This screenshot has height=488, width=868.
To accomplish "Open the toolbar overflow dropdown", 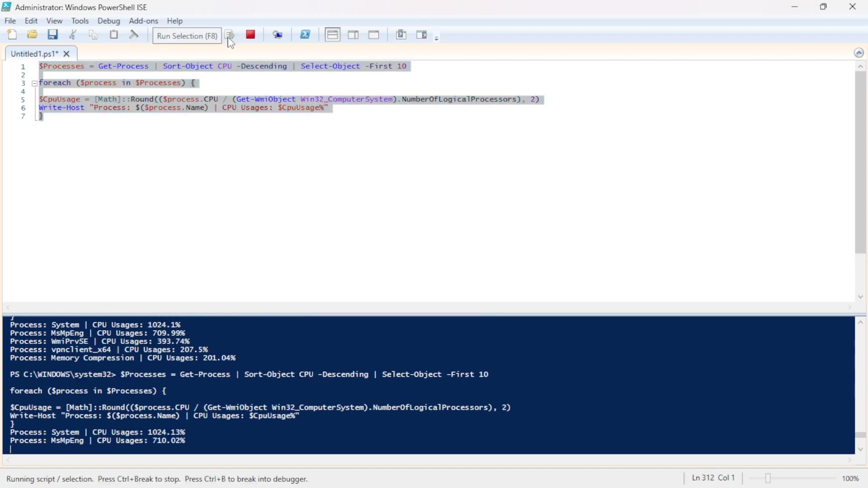I will 437,38.
